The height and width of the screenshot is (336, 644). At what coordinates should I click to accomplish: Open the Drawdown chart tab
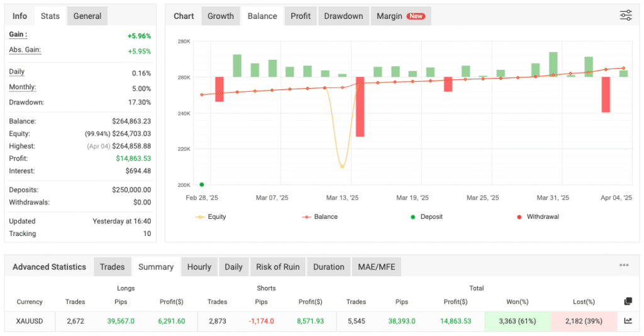pos(343,16)
